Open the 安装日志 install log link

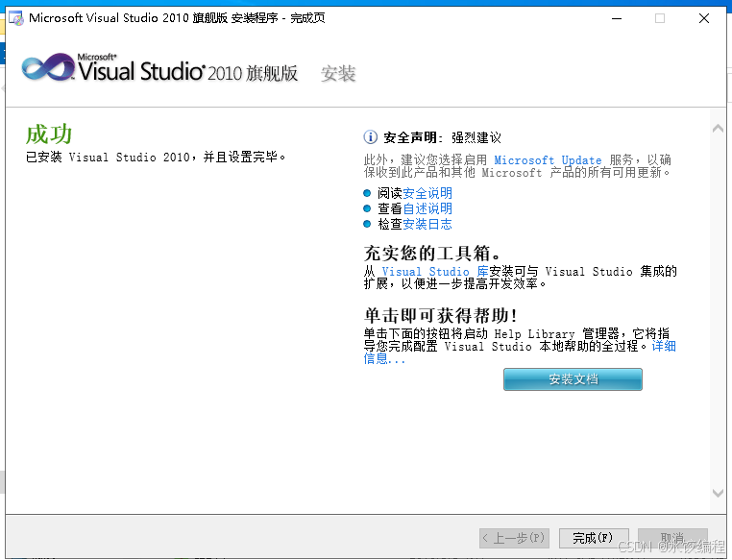(x=427, y=224)
